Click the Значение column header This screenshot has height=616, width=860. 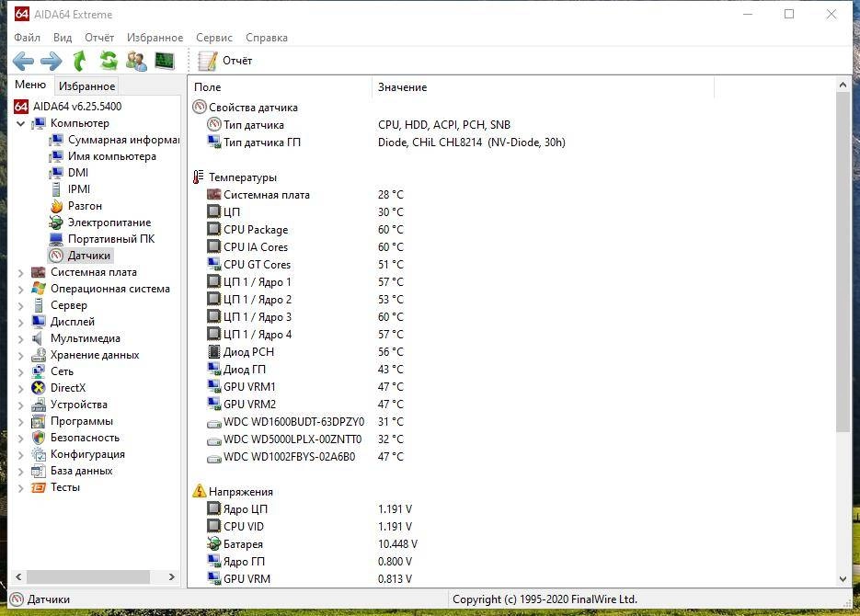pos(544,87)
